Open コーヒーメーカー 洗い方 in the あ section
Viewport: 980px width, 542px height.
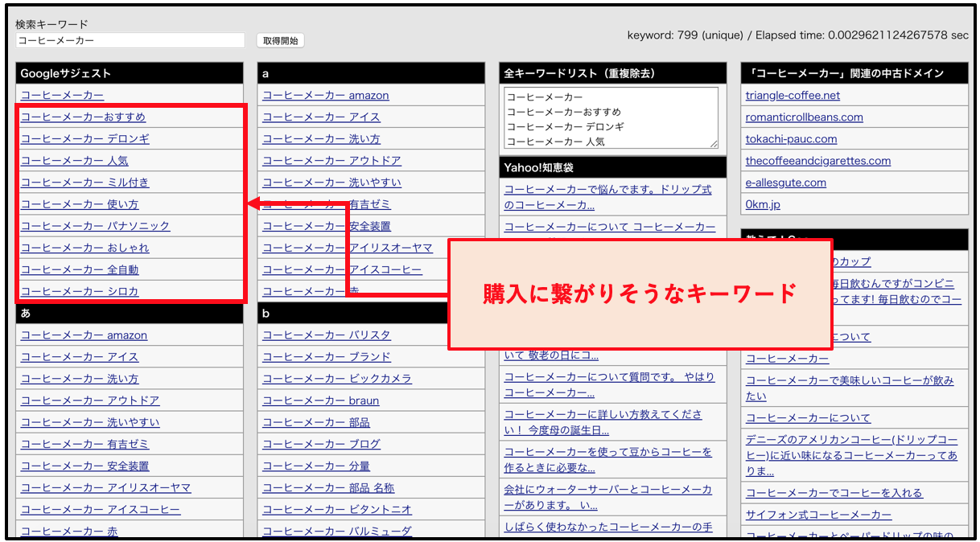pos(80,379)
